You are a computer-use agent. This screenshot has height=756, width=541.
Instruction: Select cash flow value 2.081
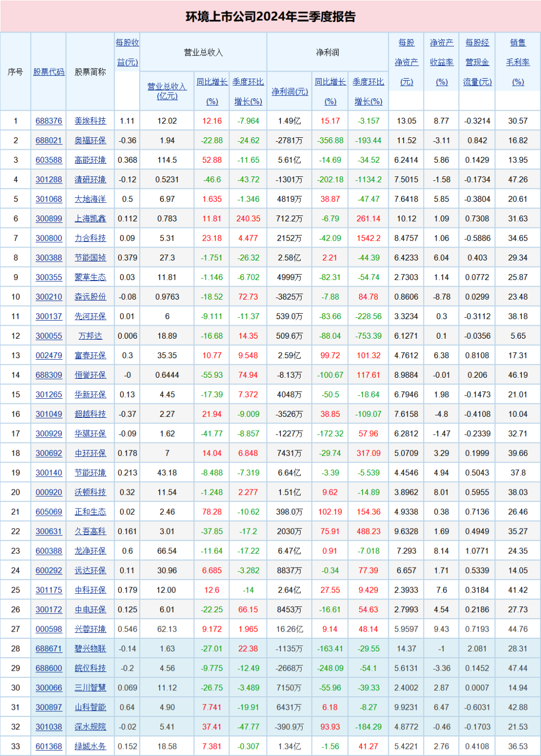tap(477, 648)
